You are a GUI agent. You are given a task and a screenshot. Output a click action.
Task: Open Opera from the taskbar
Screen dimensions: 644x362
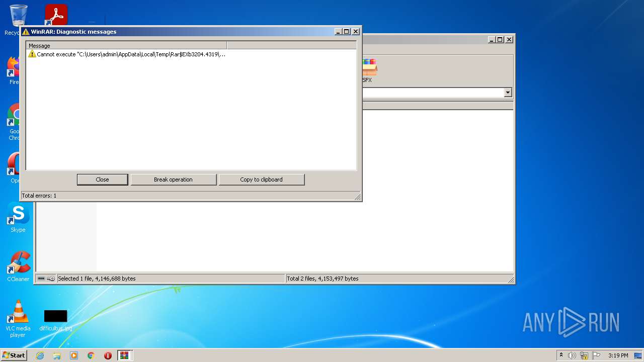[x=108, y=355]
